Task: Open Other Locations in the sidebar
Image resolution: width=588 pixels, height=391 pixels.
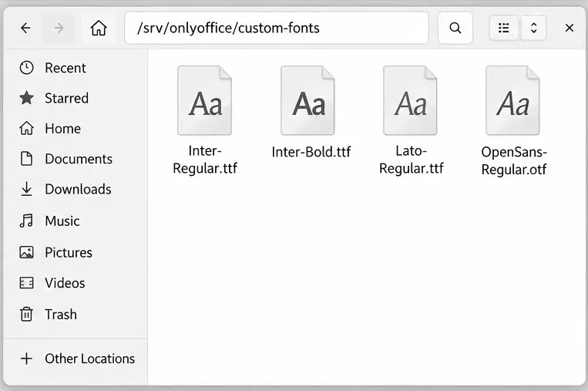Action: 76,359
